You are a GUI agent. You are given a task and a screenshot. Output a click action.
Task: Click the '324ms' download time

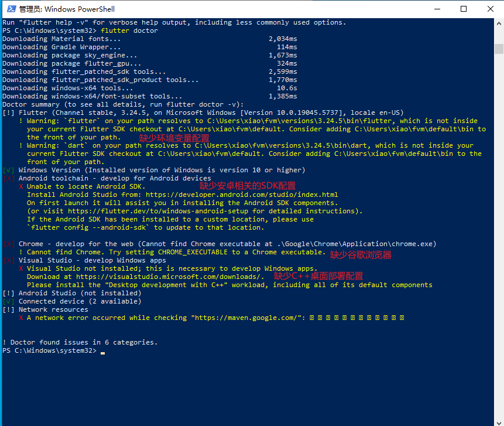287,63
